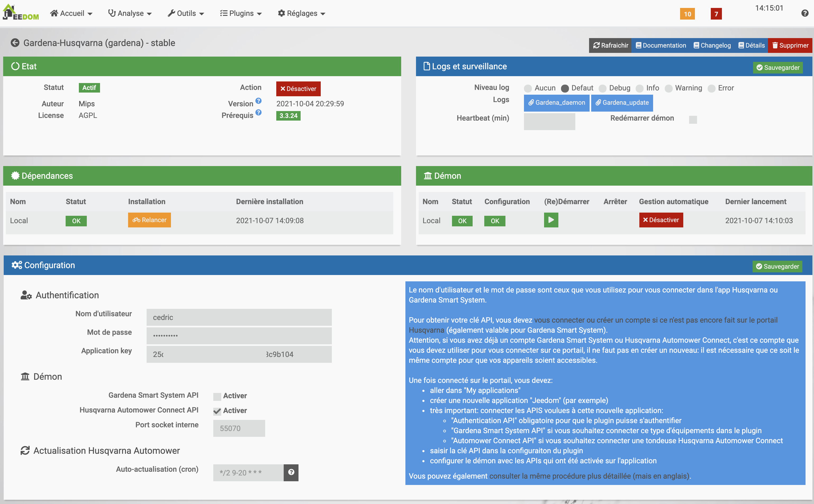814x504 pixels.
Task: Select the Defaut log level
Action: coord(565,88)
